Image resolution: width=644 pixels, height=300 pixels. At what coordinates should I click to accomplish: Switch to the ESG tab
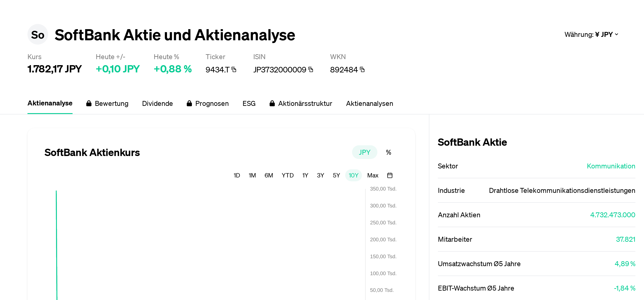[x=249, y=103]
